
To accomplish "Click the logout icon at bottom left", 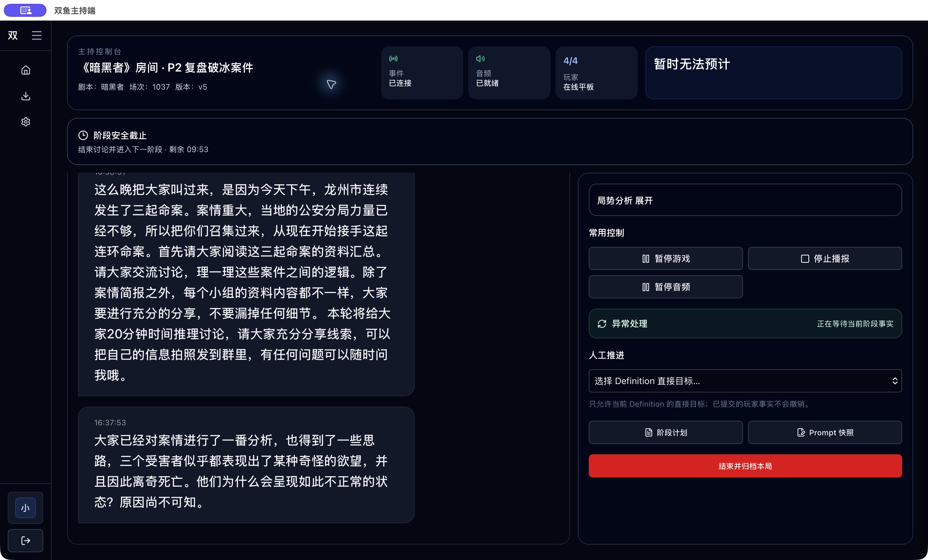I will [x=25, y=540].
